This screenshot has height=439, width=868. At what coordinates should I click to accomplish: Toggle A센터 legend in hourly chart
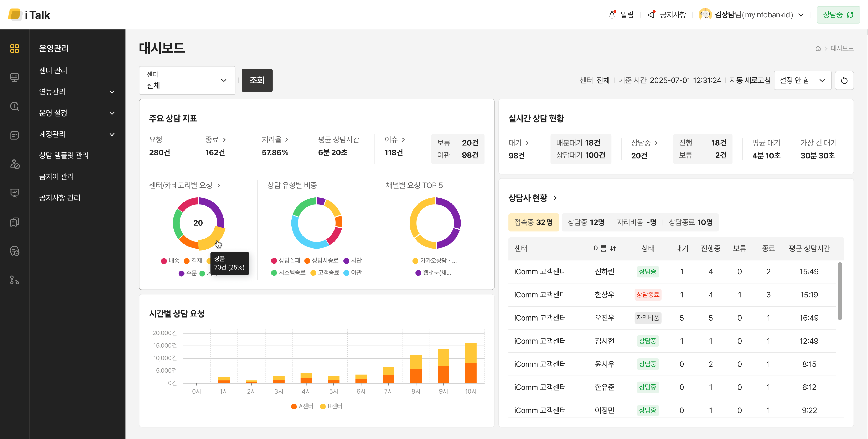(x=302, y=406)
